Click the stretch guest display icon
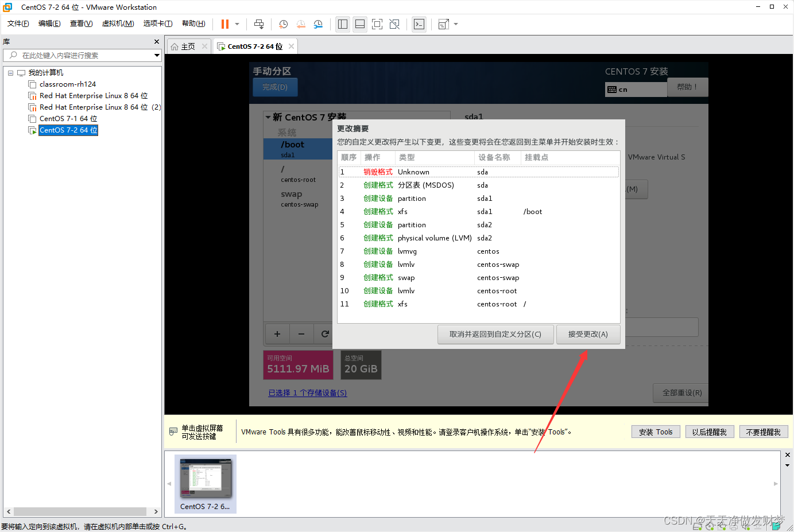Screen dimensions: 794x532 click(x=444, y=24)
